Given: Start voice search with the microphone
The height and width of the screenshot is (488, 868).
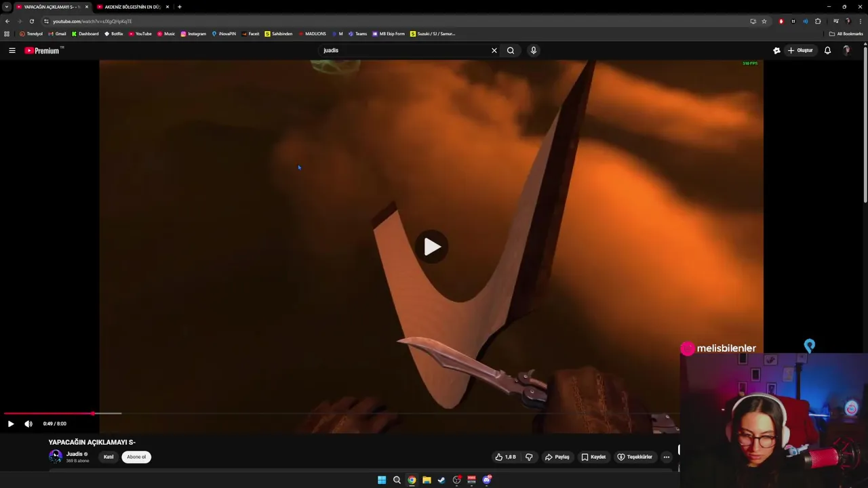Looking at the screenshot, I should 534,50.
